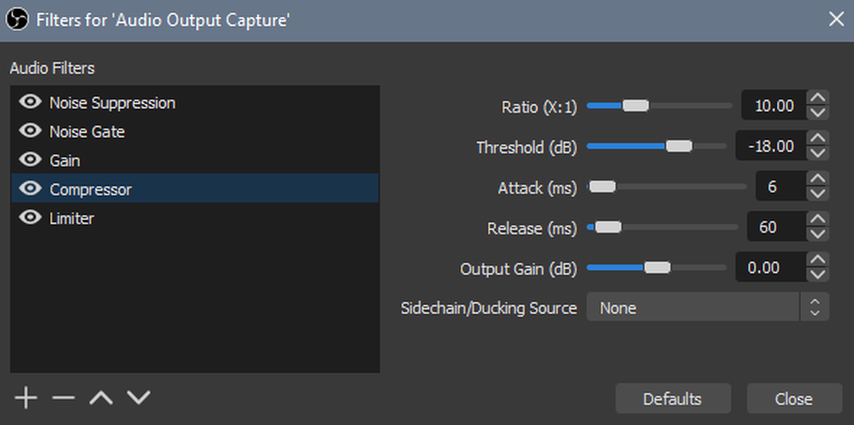Click the Threshold value field showing -18.00

(x=771, y=145)
